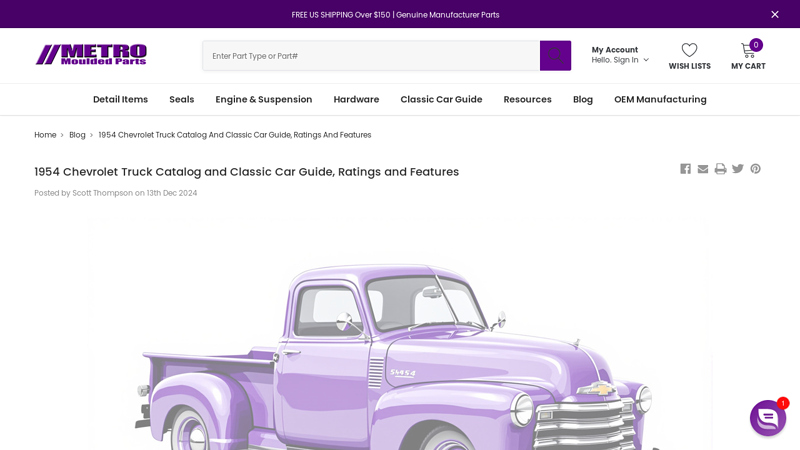The image size is (800, 450).
Task: Go to Blog from navigation bar
Action: tap(583, 99)
